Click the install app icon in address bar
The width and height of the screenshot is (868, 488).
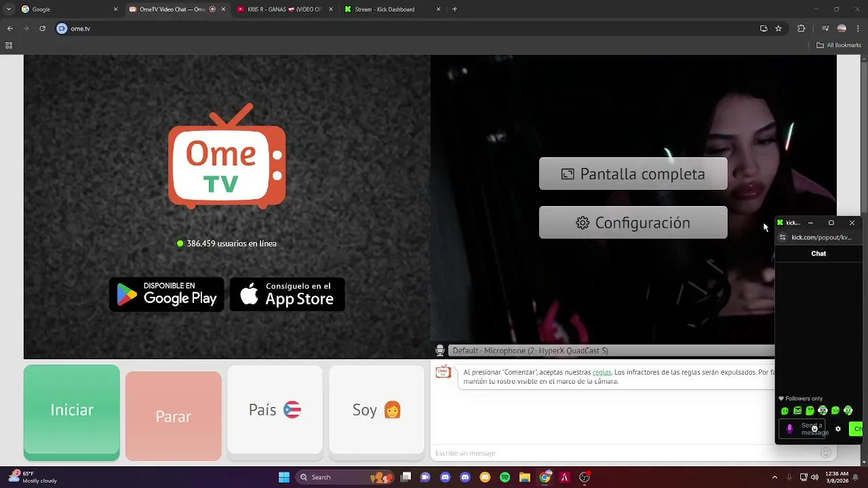point(764,28)
